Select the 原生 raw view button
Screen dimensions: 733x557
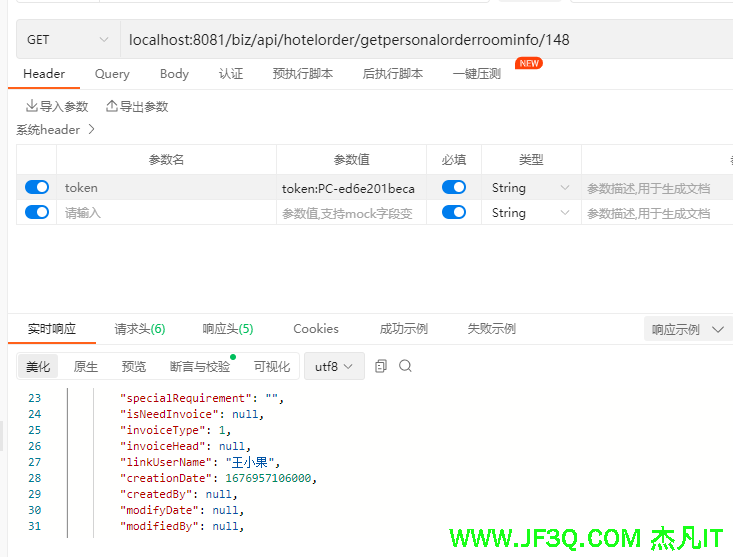86,367
